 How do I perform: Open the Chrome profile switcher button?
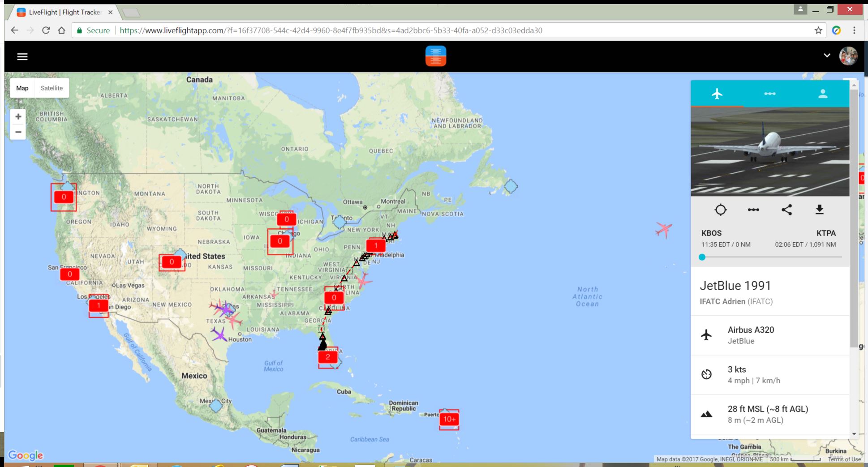pyautogui.click(x=800, y=9)
